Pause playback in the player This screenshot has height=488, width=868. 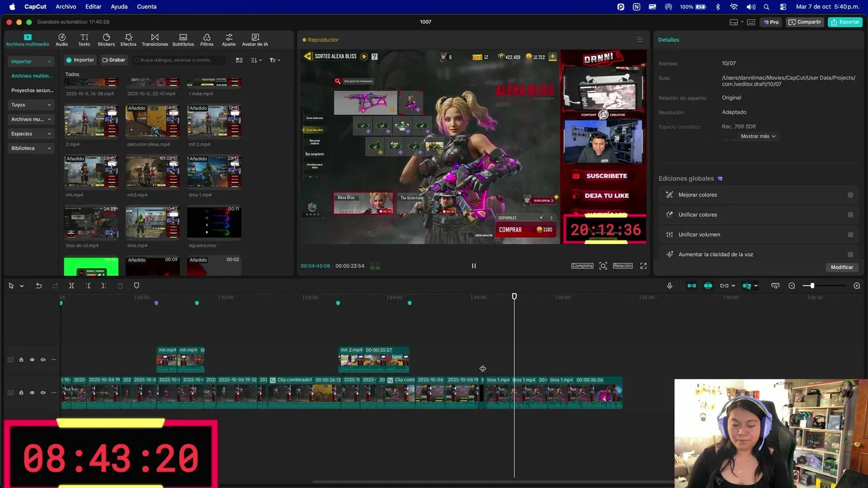[x=473, y=266]
